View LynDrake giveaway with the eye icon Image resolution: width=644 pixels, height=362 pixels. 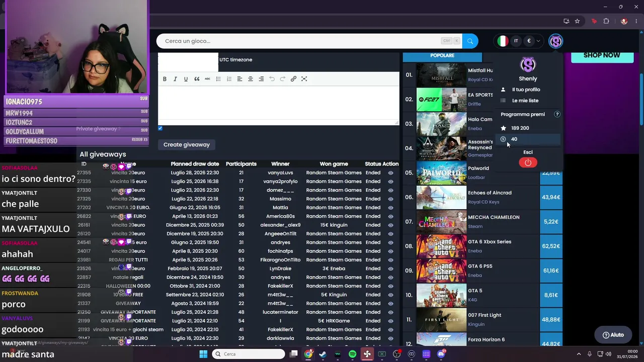click(390, 268)
